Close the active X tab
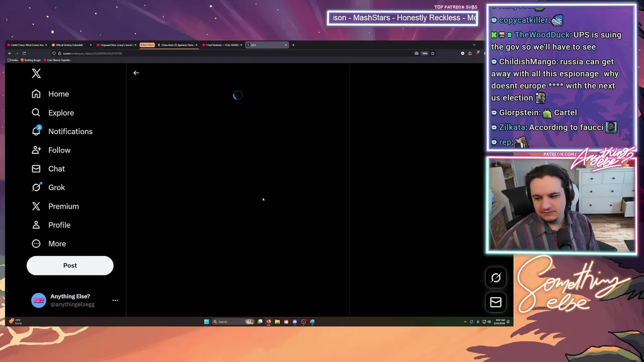This screenshot has width=644, height=362. (286, 45)
